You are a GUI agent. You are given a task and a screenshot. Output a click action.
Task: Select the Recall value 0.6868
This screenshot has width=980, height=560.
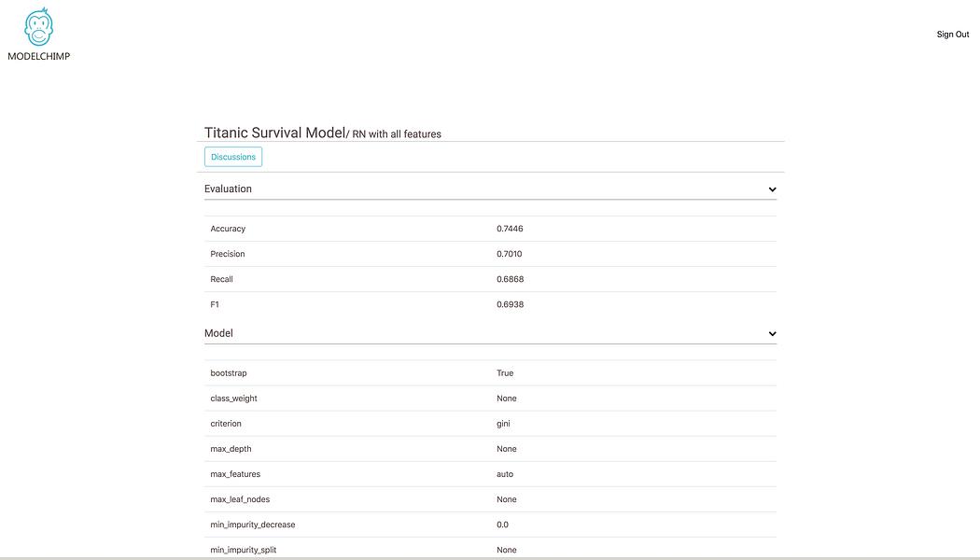click(x=510, y=279)
